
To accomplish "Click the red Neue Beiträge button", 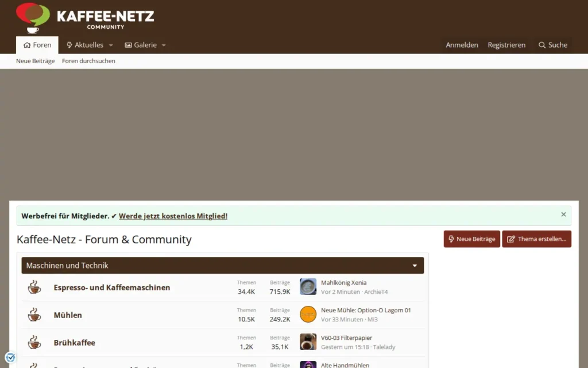I will (472, 239).
